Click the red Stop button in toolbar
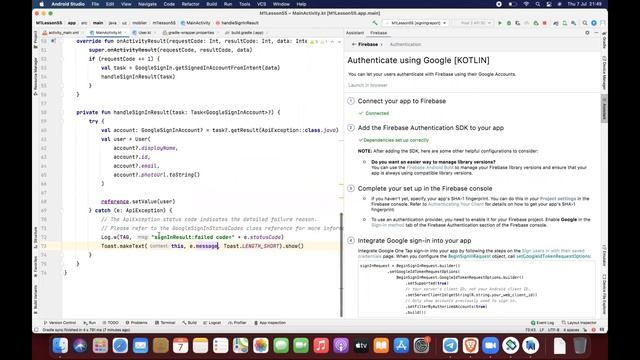This screenshot has width=640, height=360. tap(544, 23)
